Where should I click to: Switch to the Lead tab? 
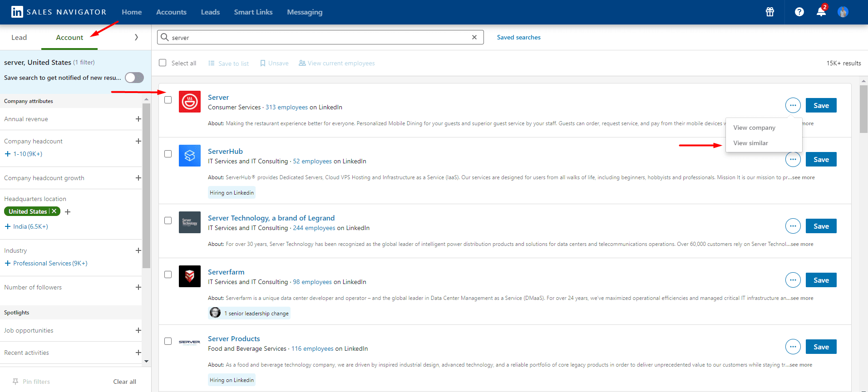click(19, 37)
